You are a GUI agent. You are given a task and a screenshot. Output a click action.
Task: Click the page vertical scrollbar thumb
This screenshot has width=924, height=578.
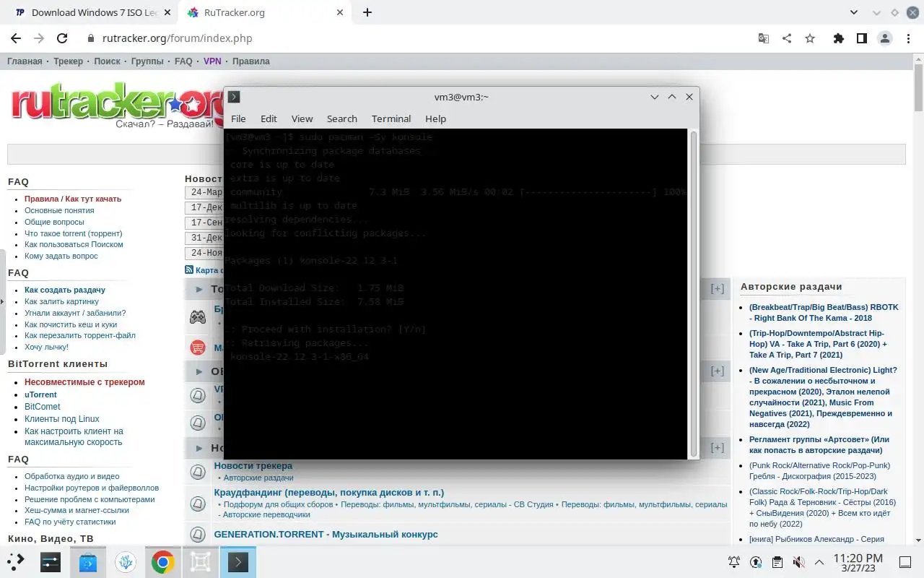918,88
